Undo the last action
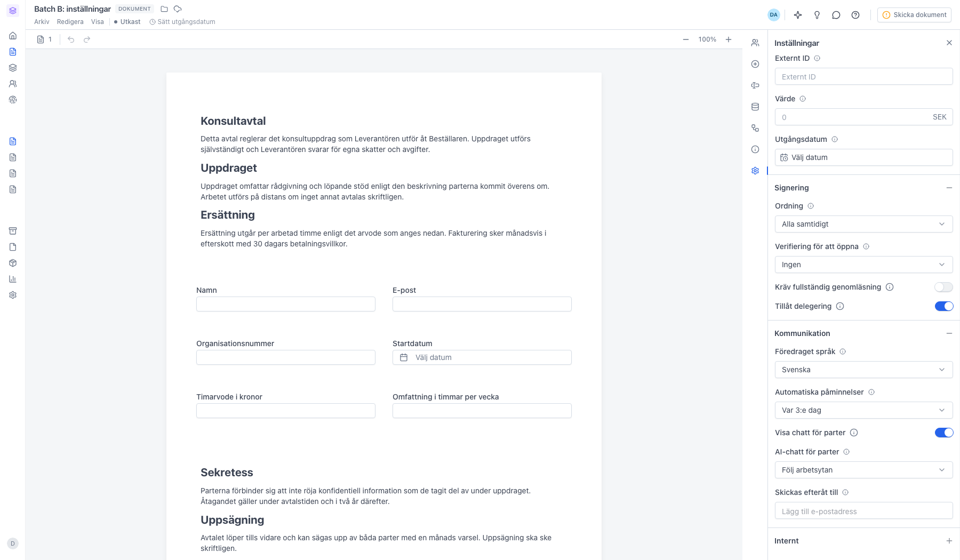 [71, 39]
